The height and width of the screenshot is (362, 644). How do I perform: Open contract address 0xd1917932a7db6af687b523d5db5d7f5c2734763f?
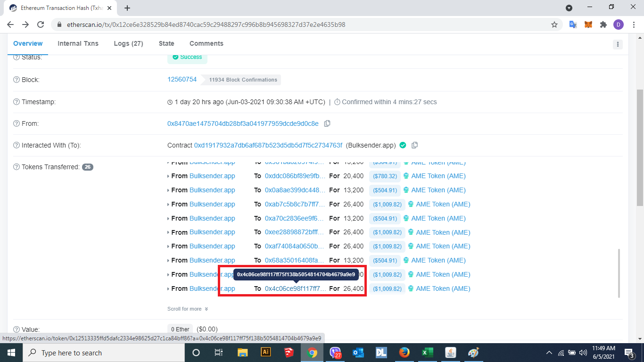click(x=268, y=145)
